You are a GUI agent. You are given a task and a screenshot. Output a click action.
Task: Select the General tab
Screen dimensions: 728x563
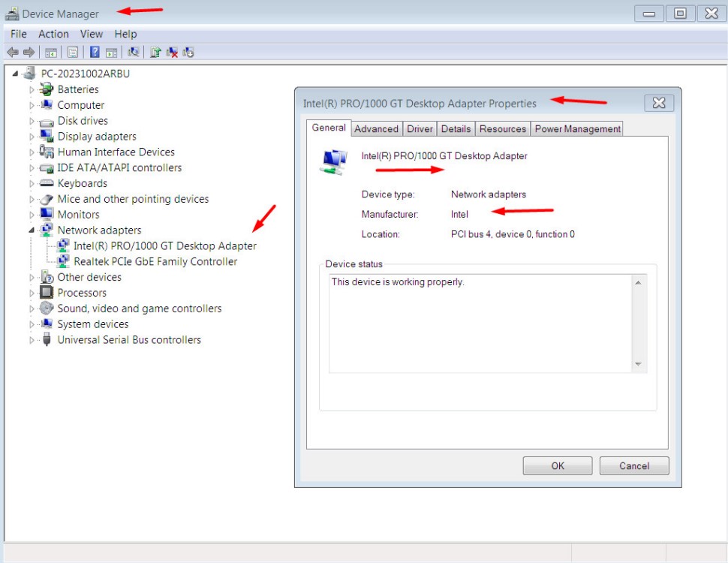[x=329, y=128]
